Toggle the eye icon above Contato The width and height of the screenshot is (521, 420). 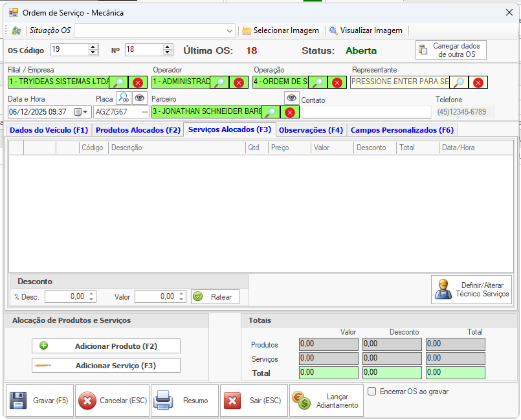tap(291, 98)
